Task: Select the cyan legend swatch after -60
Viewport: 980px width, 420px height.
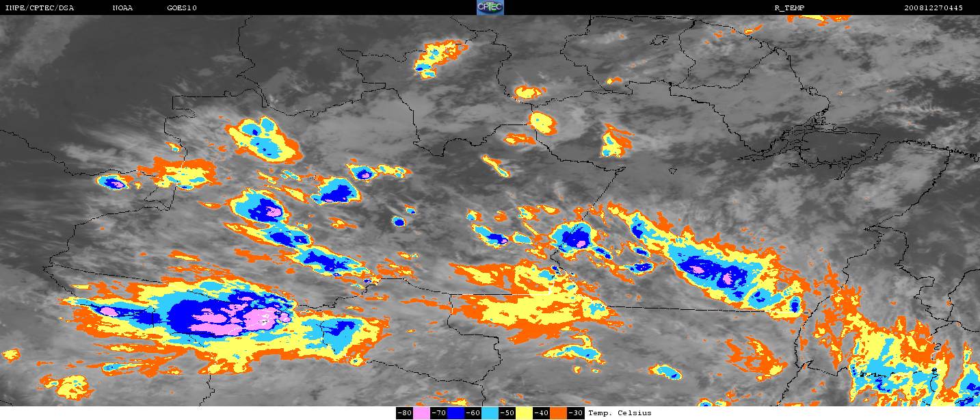Action: (490, 413)
